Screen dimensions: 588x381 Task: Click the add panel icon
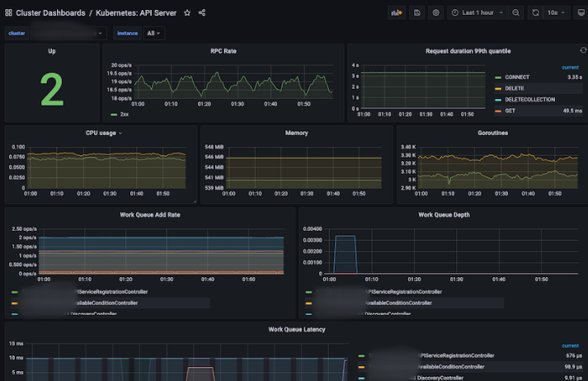tap(397, 12)
